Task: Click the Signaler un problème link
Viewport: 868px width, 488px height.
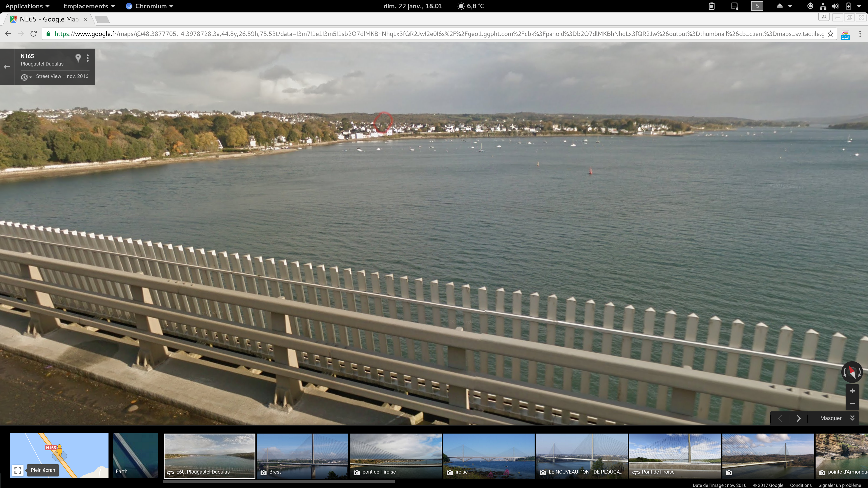Action: pyautogui.click(x=839, y=485)
